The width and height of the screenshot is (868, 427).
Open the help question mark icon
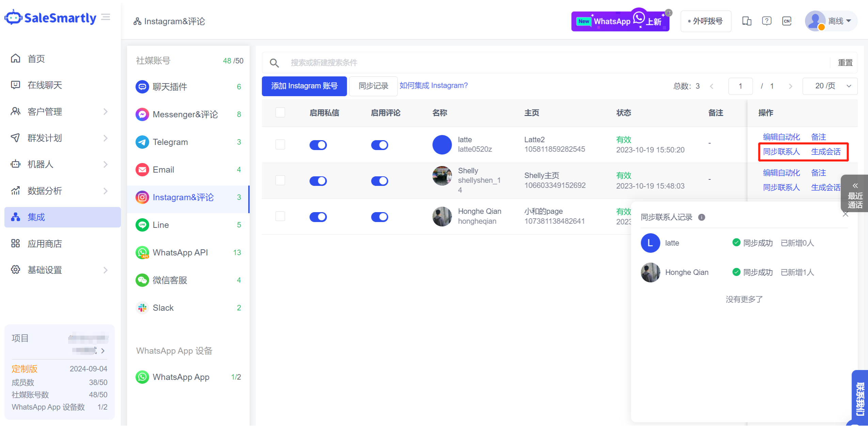(766, 21)
